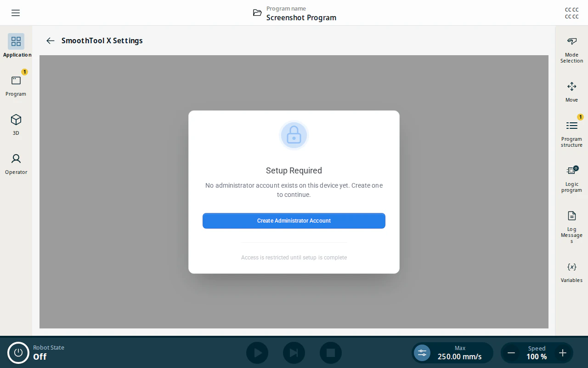The height and width of the screenshot is (368, 588).
Task: Toggle the robot power button
Action: click(x=18, y=353)
